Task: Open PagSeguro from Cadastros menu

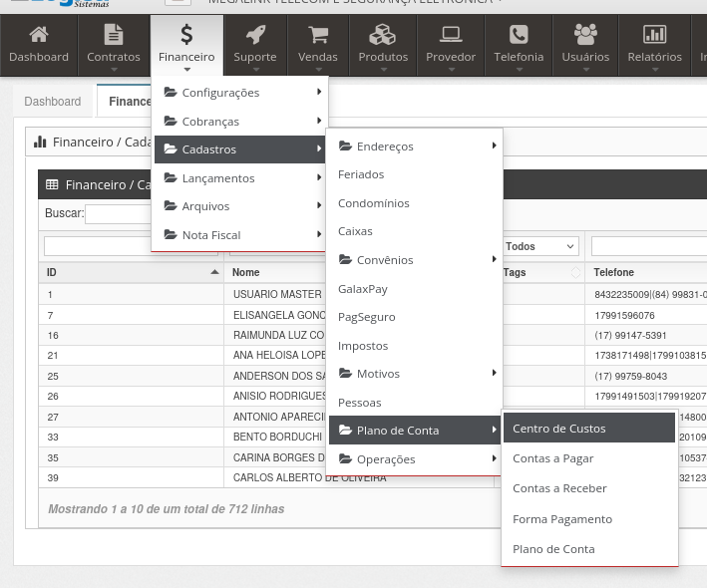Action: [x=367, y=317]
